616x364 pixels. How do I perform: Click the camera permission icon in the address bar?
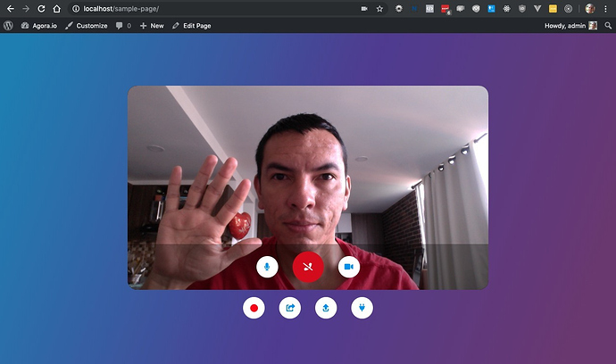pos(364,9)
